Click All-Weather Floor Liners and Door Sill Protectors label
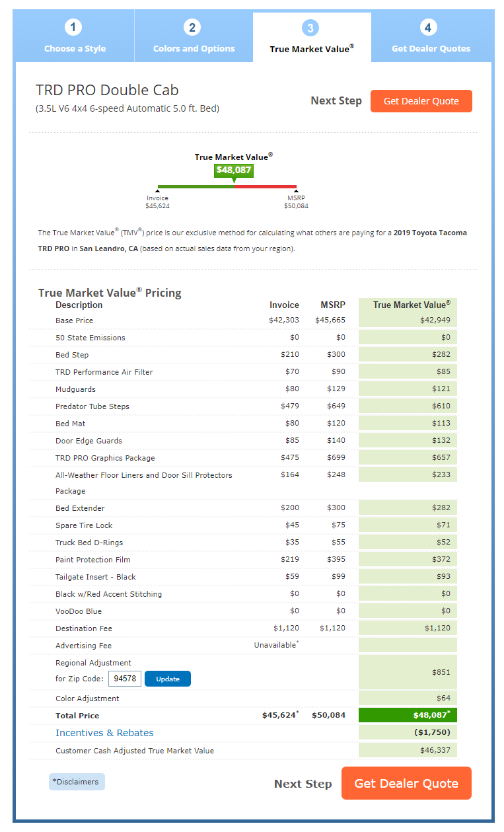 click(x=144, y=483)
